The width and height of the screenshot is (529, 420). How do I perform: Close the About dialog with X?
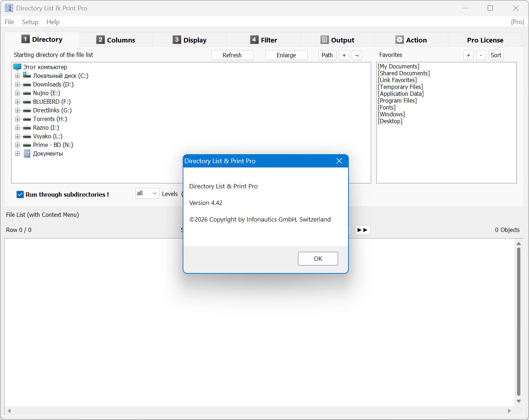[339, 161]
